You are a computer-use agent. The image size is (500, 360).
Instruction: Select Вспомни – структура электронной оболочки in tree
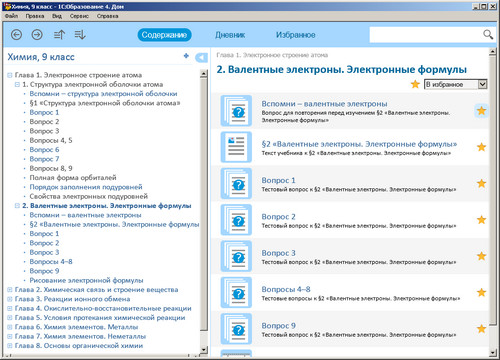pyautogui.click(x=103, y=94)
